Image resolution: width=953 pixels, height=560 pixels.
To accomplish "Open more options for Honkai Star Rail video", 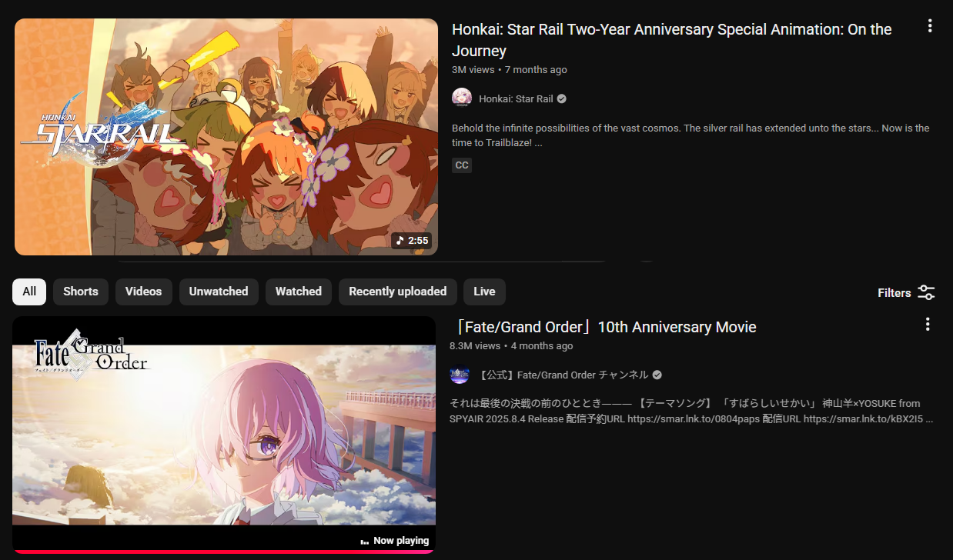I will tap(930, 26).
